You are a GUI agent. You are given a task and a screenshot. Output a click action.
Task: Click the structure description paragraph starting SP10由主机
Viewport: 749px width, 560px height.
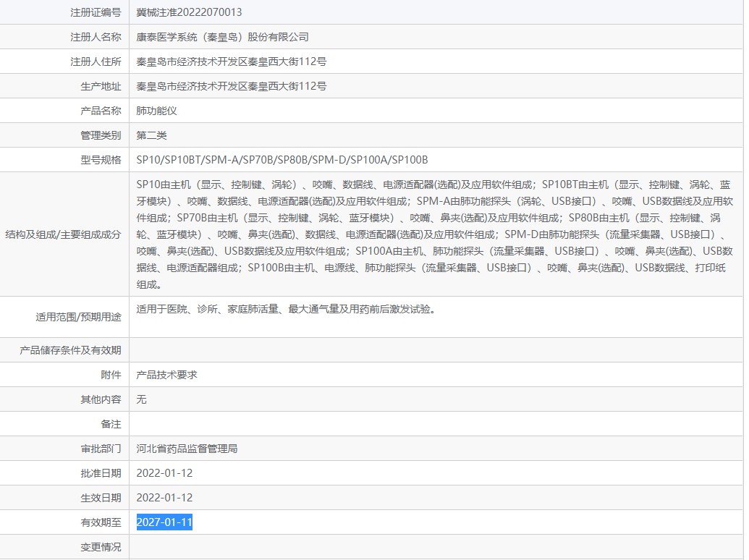coord(434,234)
